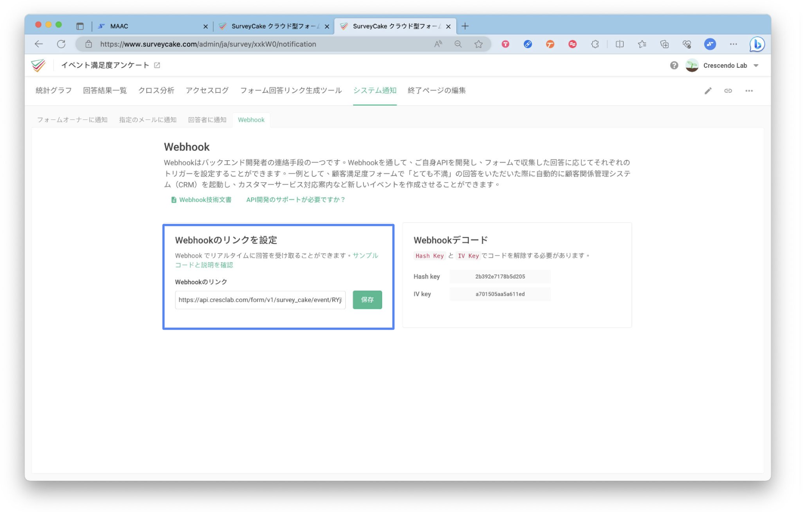812x512 pixels.
Task: Open the orange extension icon
Action: click(550, 44)
